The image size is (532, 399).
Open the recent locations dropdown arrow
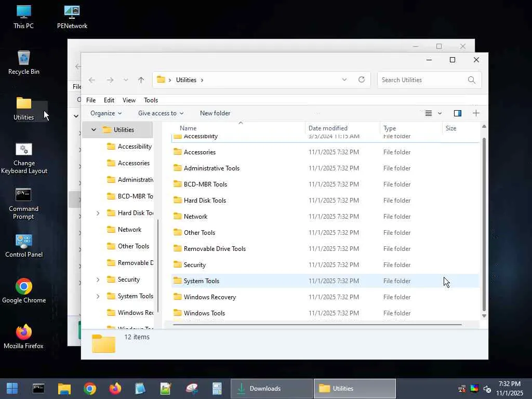(x=126, y=80)
